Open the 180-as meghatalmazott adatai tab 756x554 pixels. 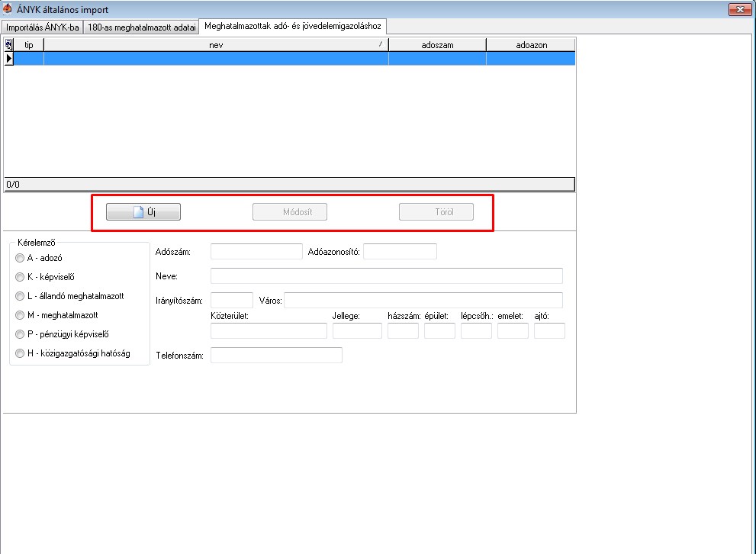click(x=141, y=27)
